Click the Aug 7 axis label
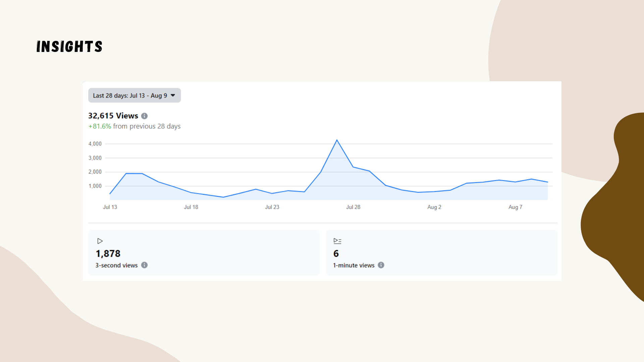 (515, 207)
